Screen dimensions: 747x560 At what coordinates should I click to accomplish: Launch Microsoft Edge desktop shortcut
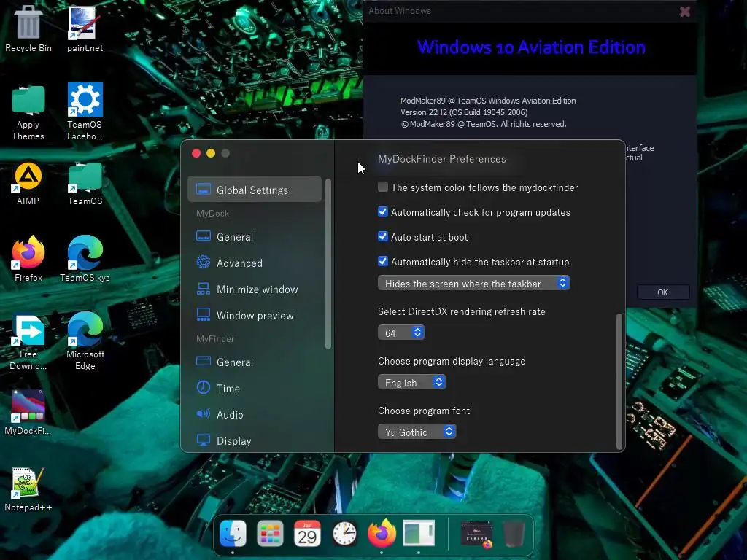click(85, 342)
